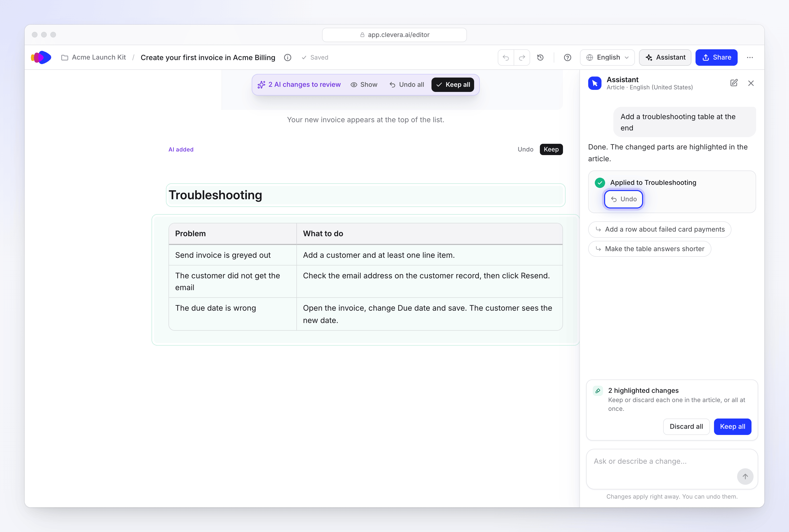The height and width of the screenshot is (532, 789).
Task: Open version history clock icon
Action: (540, 57)
